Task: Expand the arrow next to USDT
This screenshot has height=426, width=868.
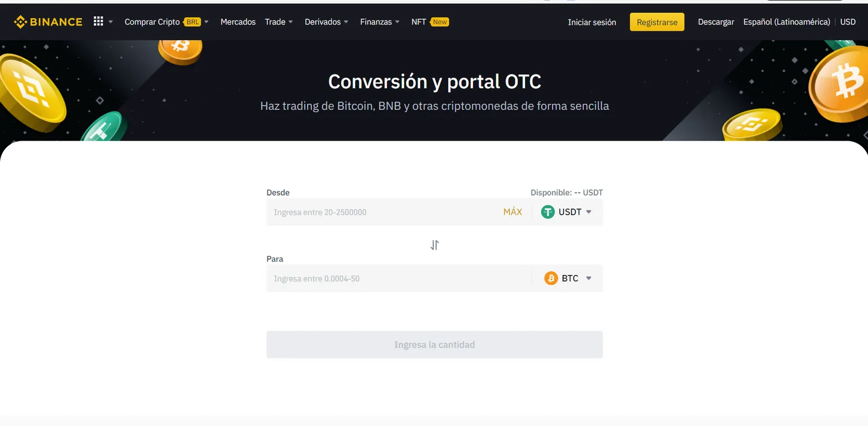Action: point(588,212)
